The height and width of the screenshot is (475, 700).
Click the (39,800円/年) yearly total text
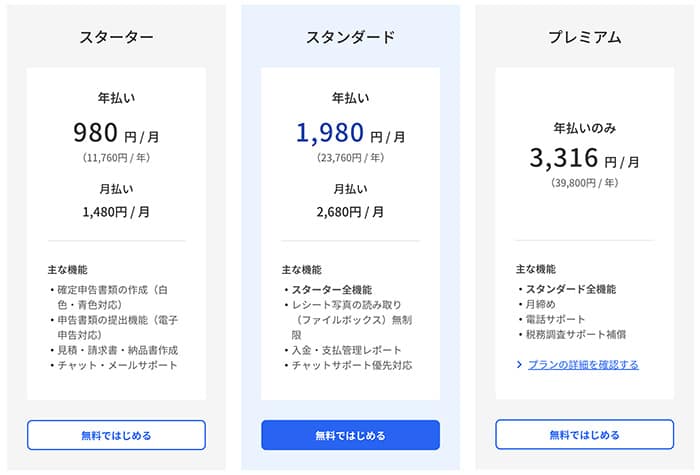click(x=584, y=184)
